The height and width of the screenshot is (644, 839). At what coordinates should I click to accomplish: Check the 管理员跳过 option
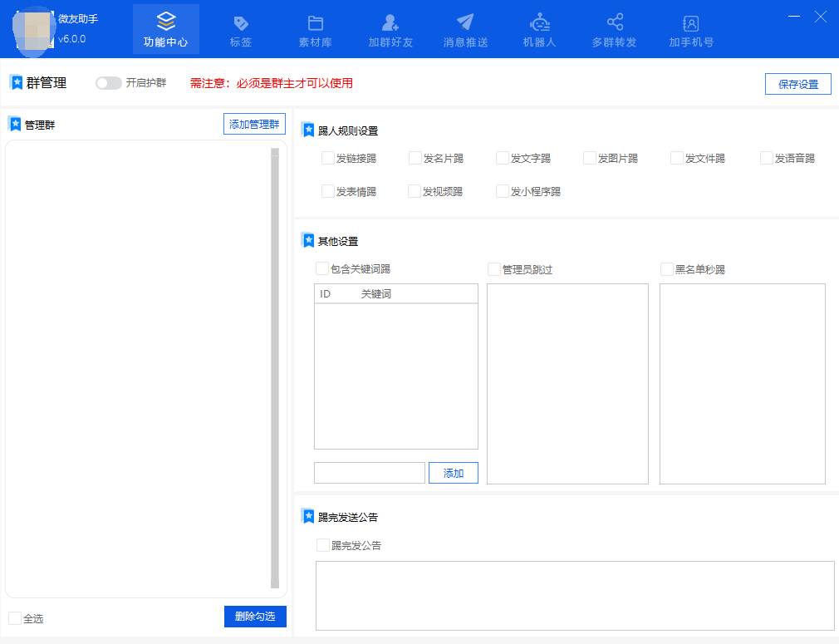click(x=494, y=269)
